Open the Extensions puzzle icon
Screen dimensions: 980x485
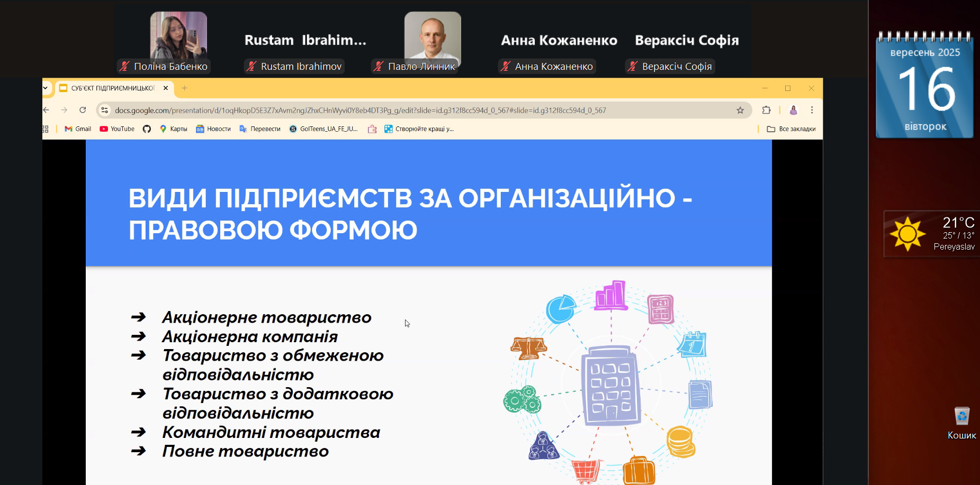[x=766, y=110]
